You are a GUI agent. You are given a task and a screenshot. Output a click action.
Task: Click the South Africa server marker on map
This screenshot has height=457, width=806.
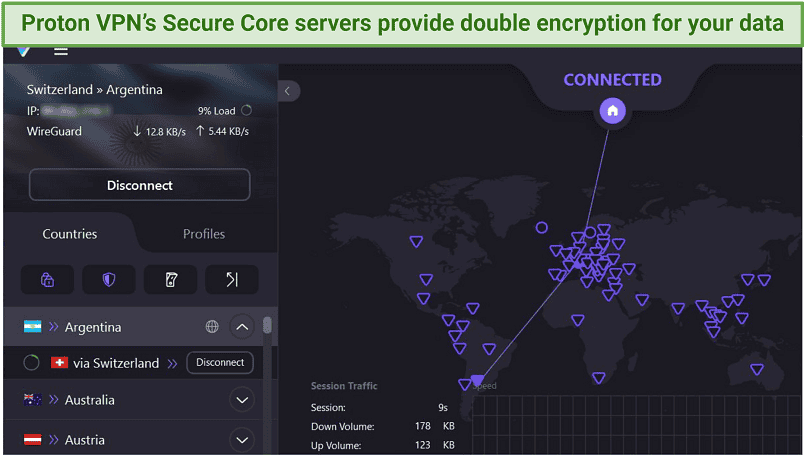[x=598, y=378]
